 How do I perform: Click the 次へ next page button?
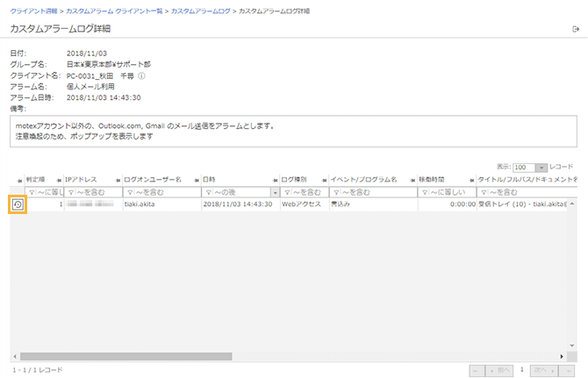tap(546, 370)
